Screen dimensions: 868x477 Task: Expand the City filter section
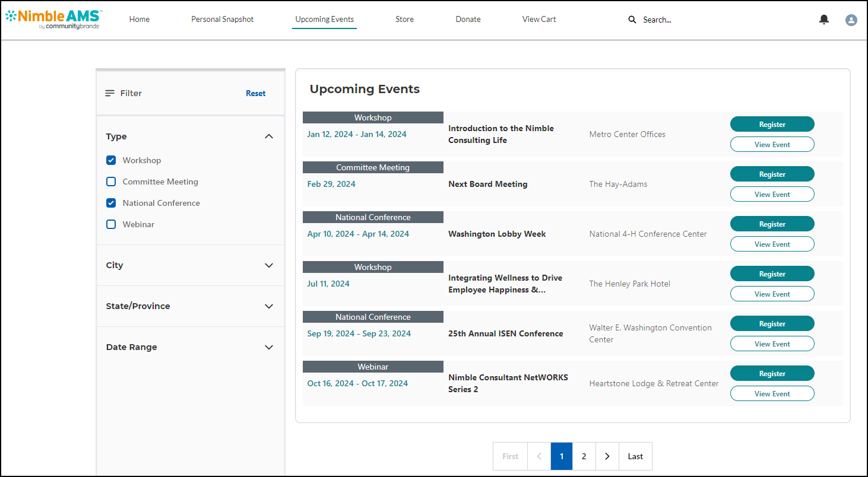coord(268,265)
